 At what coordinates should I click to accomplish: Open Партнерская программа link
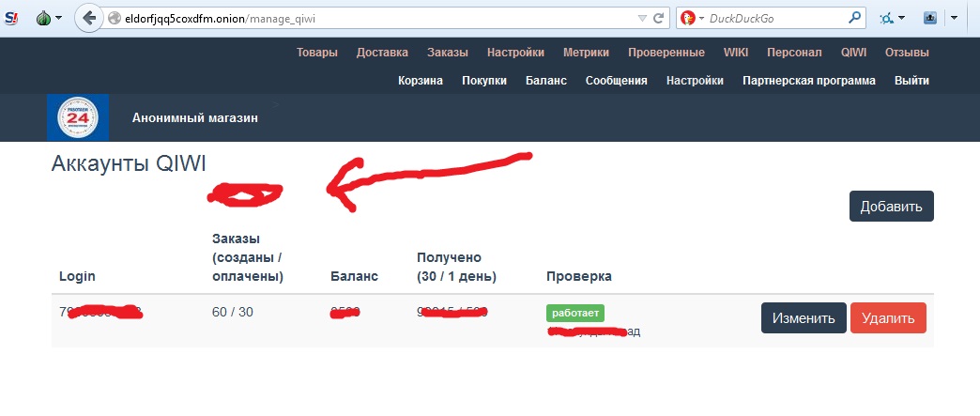click(809, 81)
